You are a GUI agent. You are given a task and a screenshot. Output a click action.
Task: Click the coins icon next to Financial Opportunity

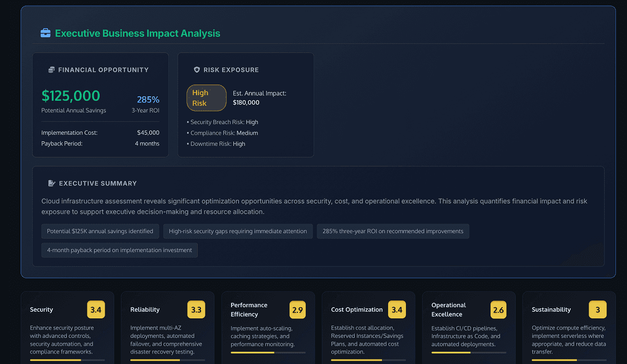point(51,70)
